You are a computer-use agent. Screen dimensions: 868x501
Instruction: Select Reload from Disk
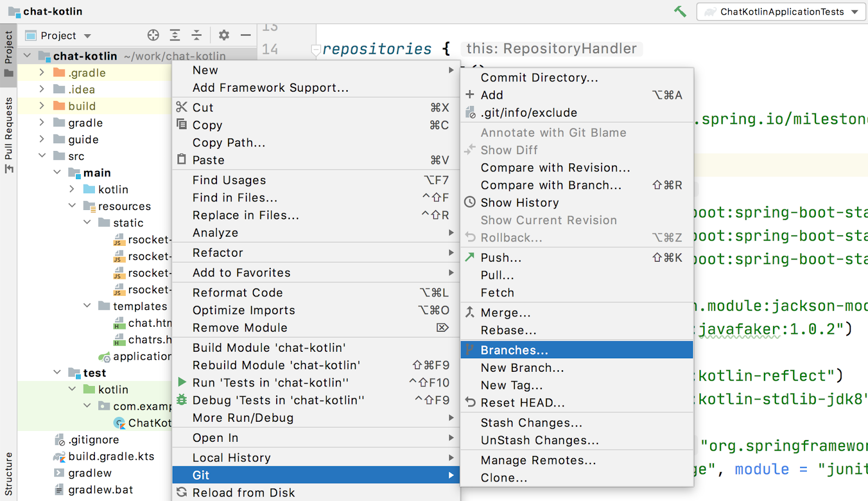tap(244, 492)
